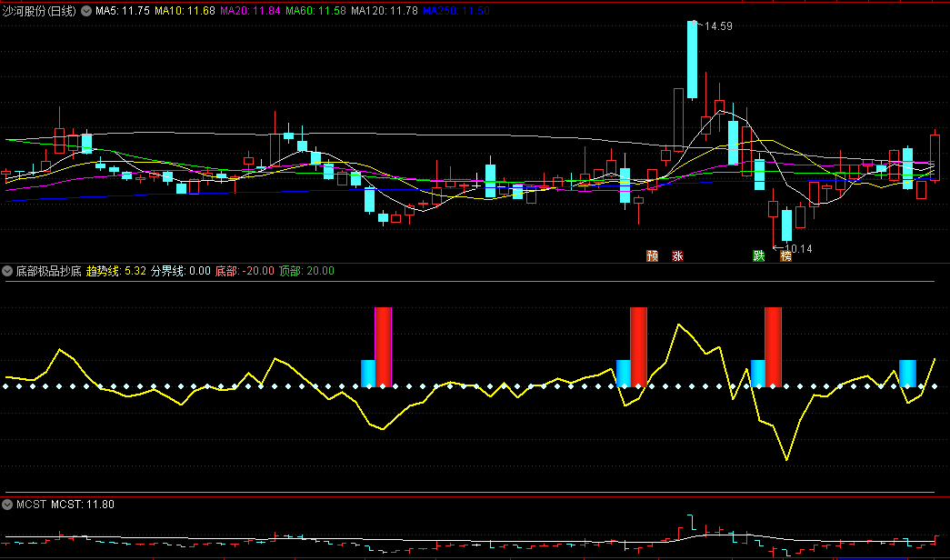
Task: Click the MCST: 11.80 value label
Action: [83, 505]
